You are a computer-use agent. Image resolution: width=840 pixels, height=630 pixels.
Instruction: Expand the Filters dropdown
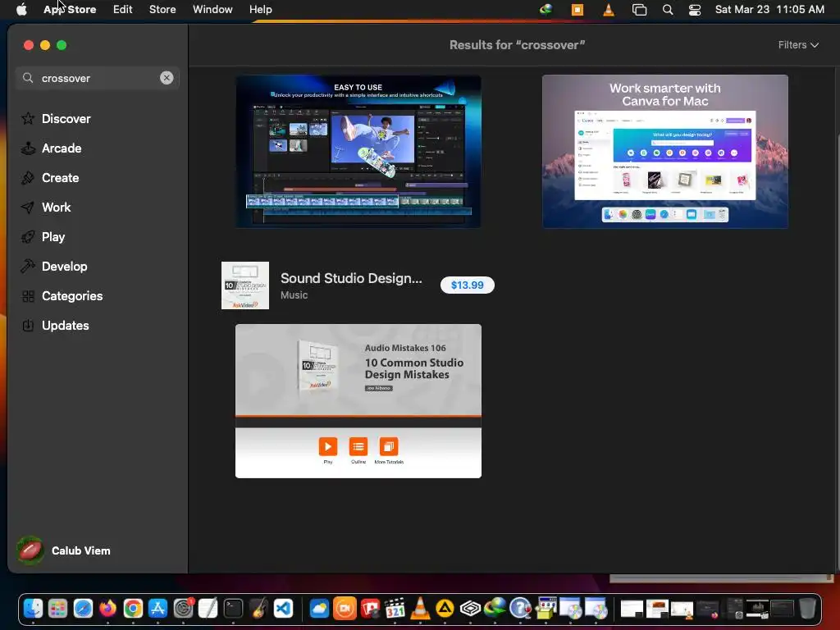798,45
